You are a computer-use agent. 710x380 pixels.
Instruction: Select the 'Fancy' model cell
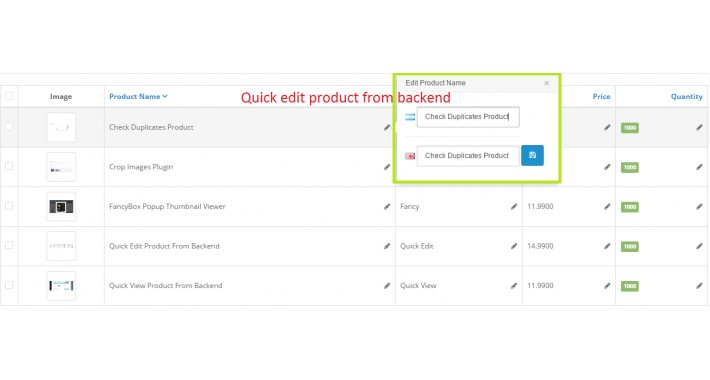pos(409,207)
